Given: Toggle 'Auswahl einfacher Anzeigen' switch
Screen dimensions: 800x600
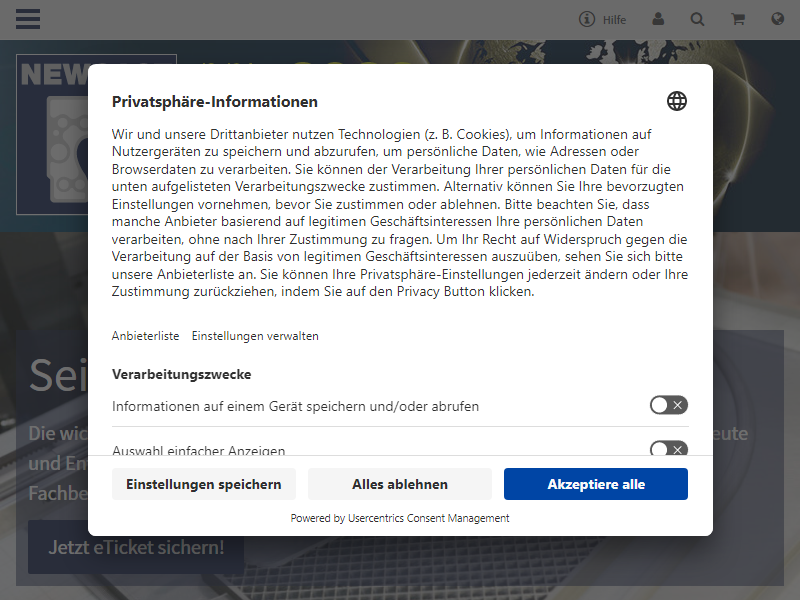Looking at the screenshot, I should tap(669, 448).
